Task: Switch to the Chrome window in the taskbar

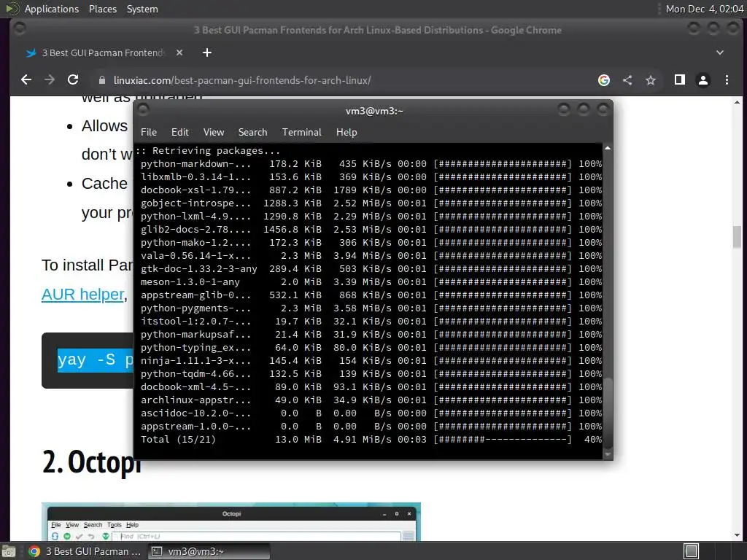Action: click(85, 551)
